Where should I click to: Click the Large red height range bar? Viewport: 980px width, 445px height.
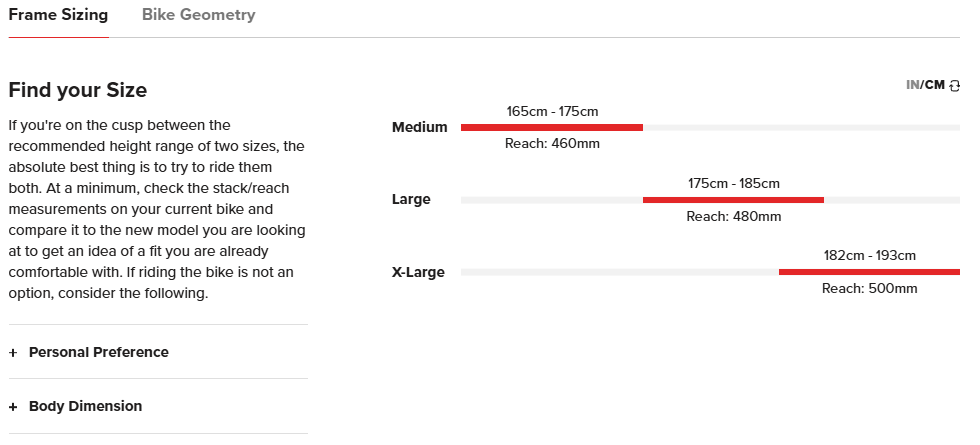pyautogui.click(x=733, y=200)
